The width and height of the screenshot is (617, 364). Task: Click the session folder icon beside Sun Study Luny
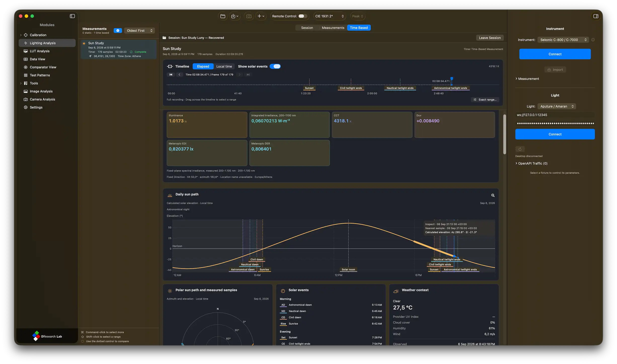point(164,38)
